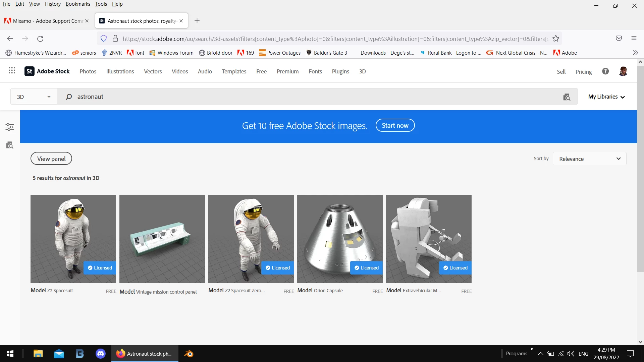Click the Start now button
Screen dimensions: 644x362
pos(395,125)
